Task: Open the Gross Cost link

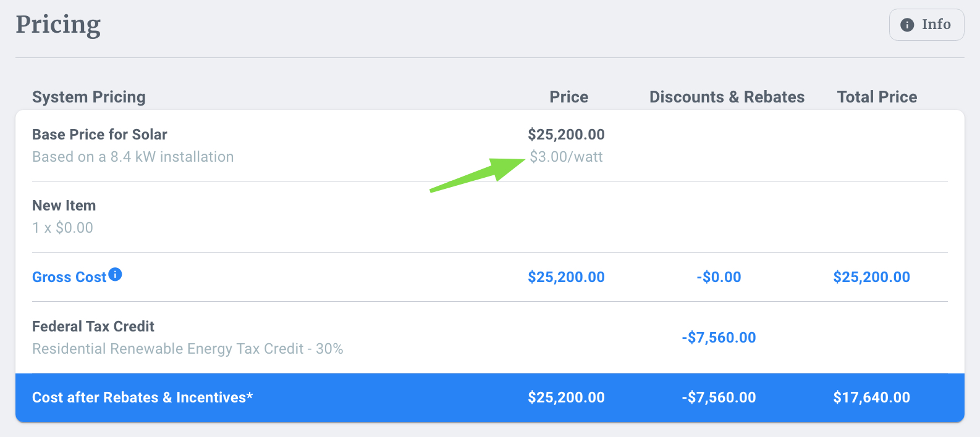Action: tap(69, 277)
